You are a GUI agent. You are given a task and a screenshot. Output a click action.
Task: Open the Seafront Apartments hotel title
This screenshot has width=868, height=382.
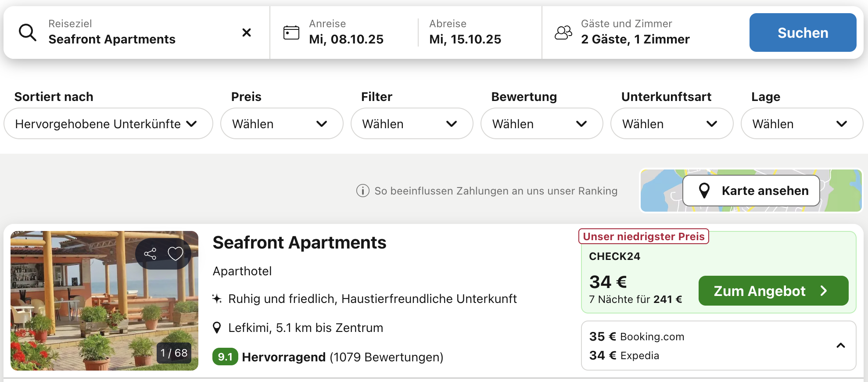299,242
